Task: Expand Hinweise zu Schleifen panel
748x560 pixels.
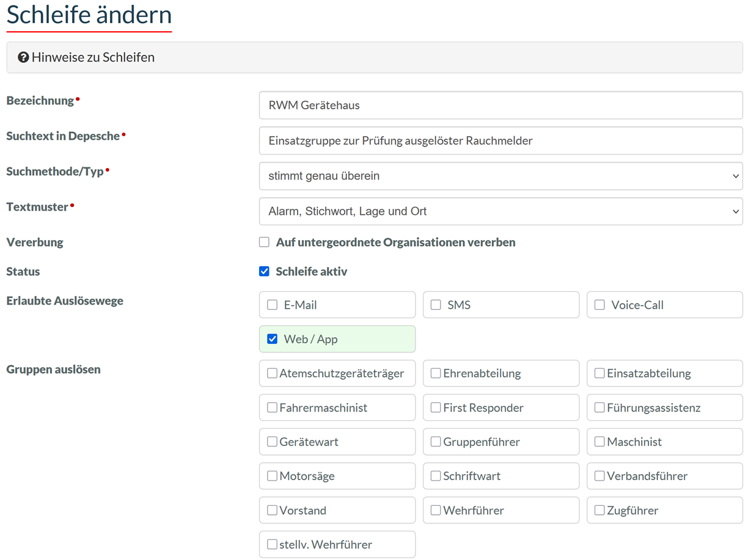Action: [x=93, y=57]
